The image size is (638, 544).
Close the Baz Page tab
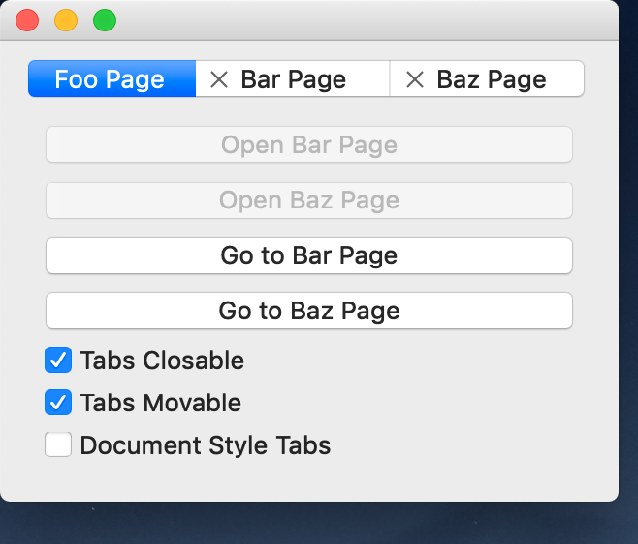pyautogui.click(x=415, y=80)
